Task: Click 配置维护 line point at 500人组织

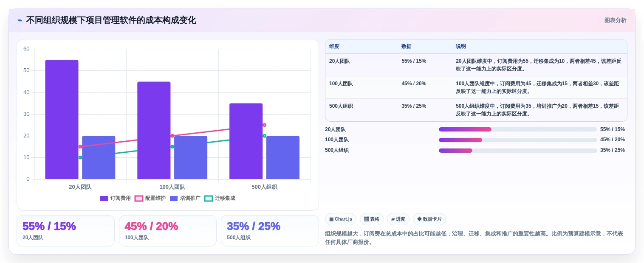Action: coord(264,125)
